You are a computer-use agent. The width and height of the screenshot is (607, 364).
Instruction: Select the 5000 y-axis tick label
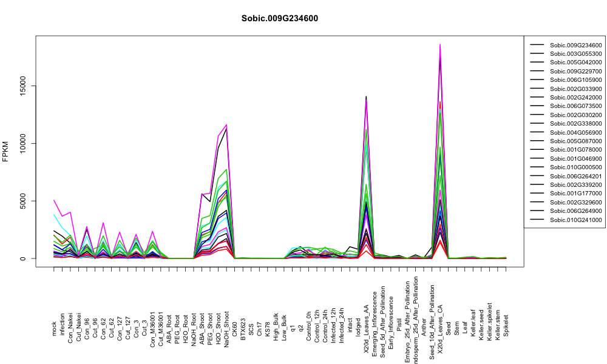[22, 201]
